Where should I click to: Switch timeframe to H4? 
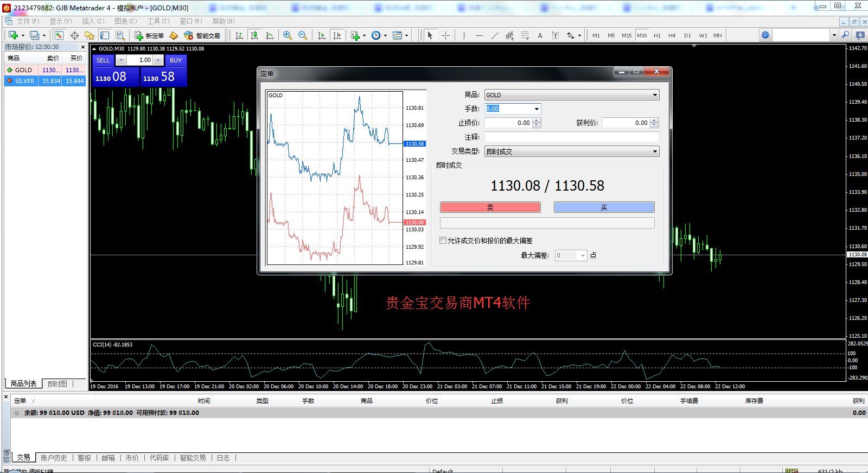(x=672, y=35)
